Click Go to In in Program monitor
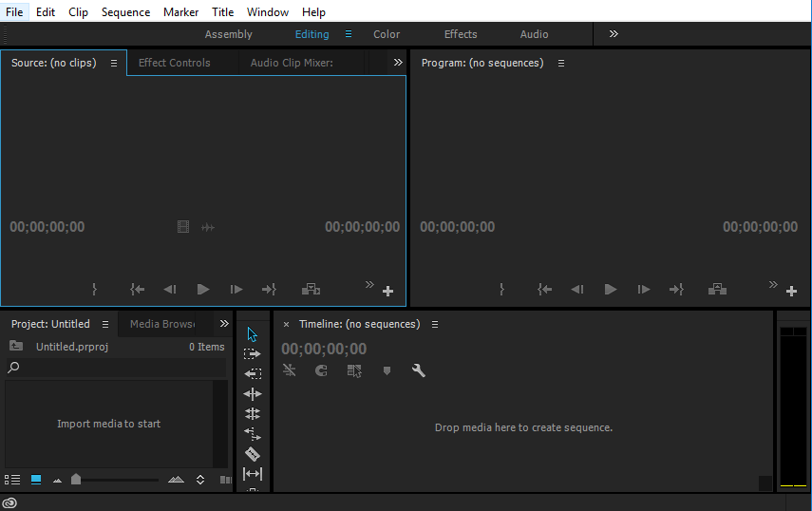 545,289
